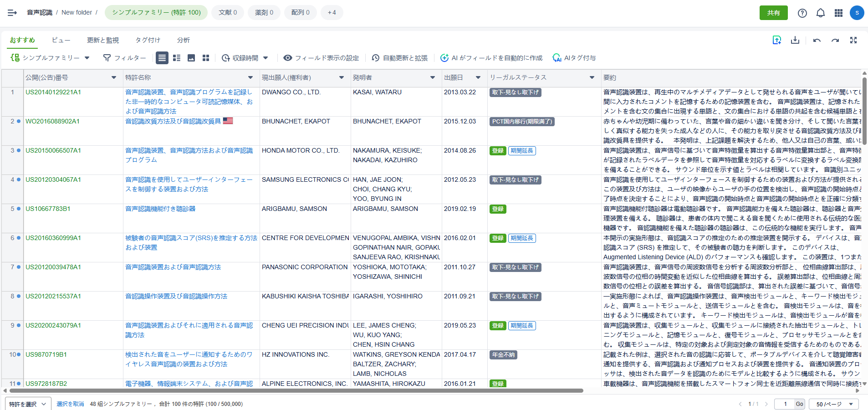The height and width of the screenshot is (410, 868).
Task: Switch to image view layout
Action: 191,58
